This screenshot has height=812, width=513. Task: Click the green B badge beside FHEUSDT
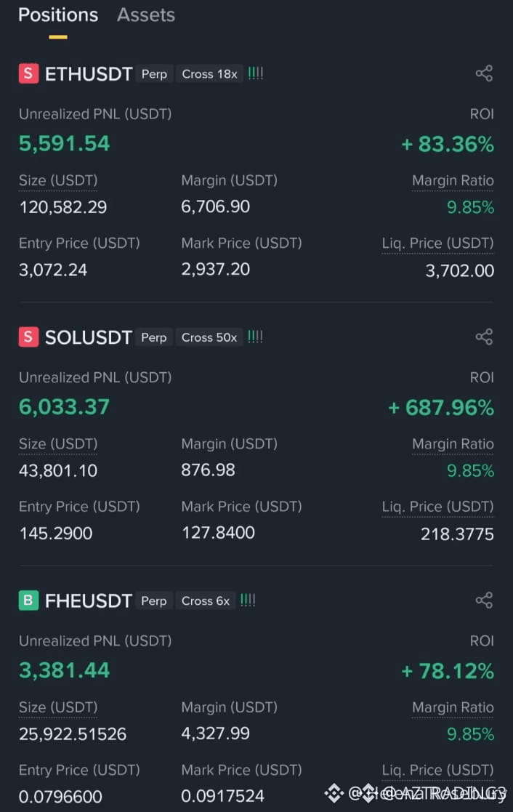pos(28,600)
